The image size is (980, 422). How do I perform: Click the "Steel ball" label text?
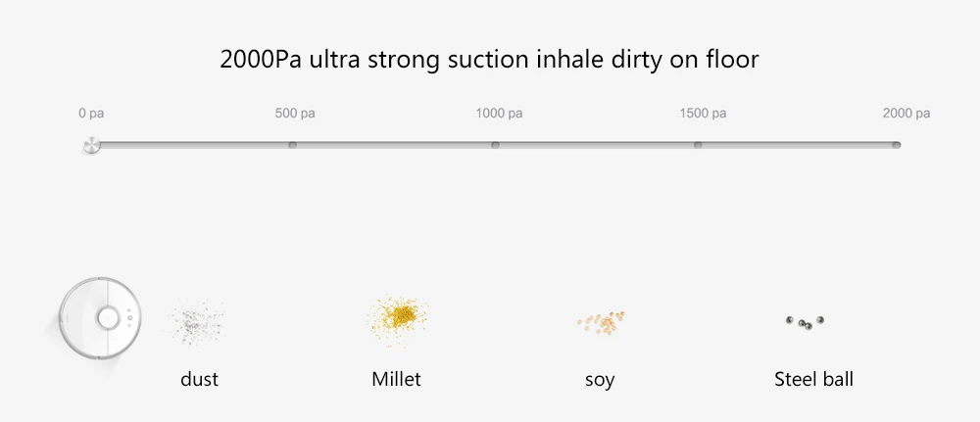coord(813,379)
